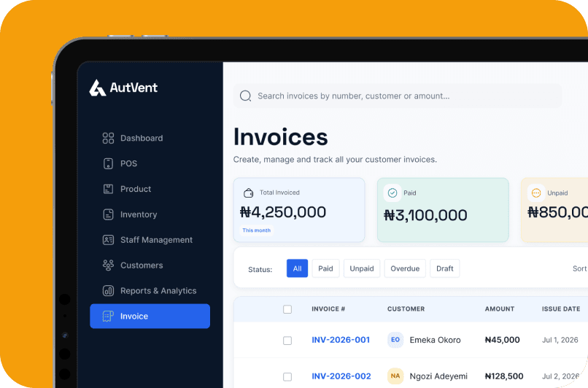Sort by ISSUE DATE column header
588x388 pixels.
561,309
